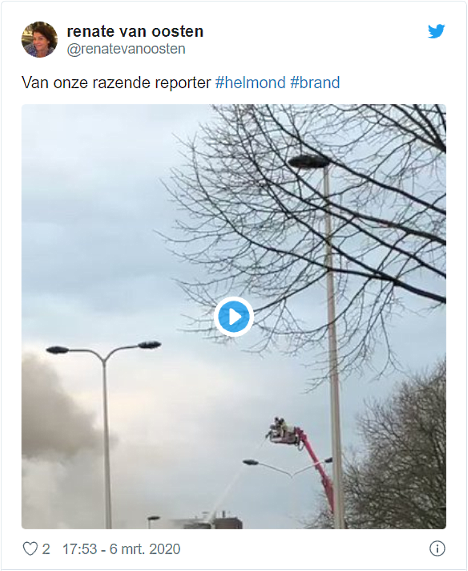Screen dimensions: 468x571
Task: Click the building rooftop in video
Action: tap(209, 522)
